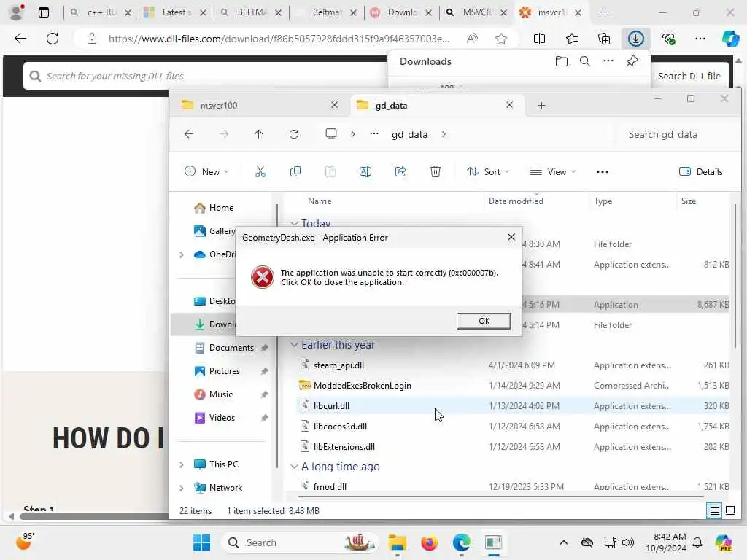
Task: Click Read aloud icon in Edge address bar
Action: tap(472, 39)
